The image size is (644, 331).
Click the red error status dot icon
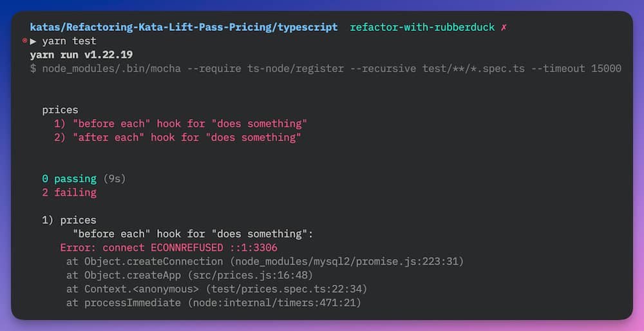point(24,41)
